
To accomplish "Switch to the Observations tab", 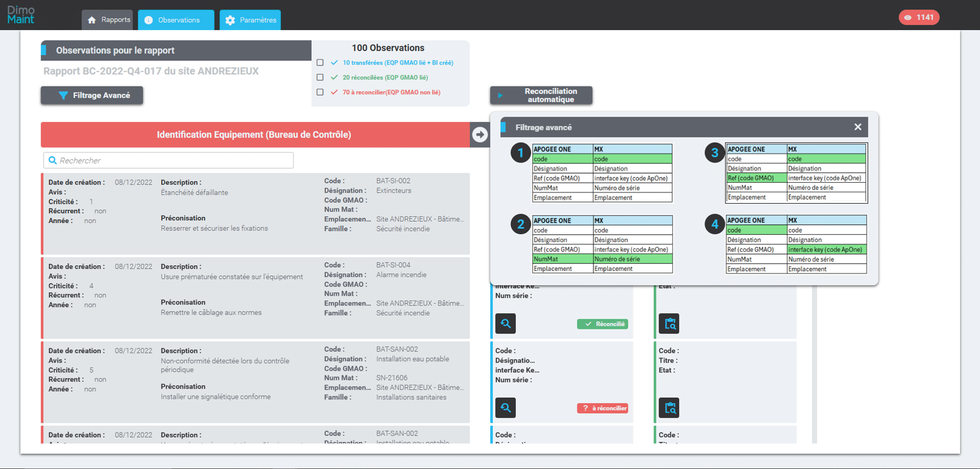I will [176, 20].
